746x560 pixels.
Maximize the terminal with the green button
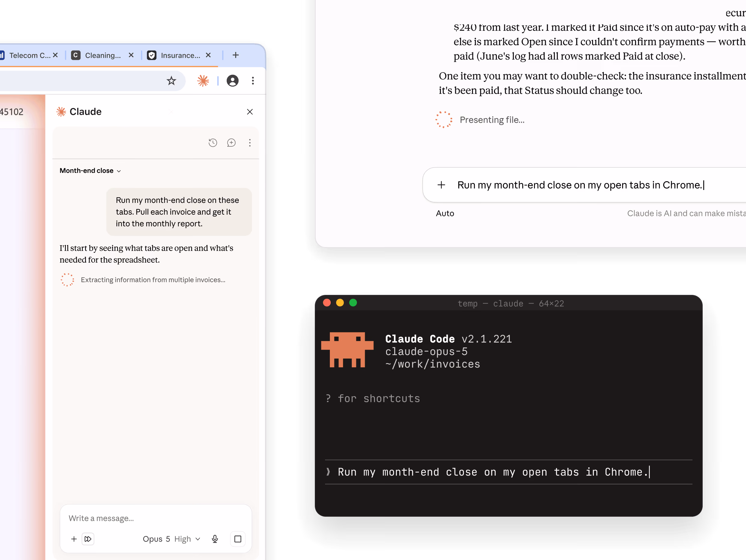tap(353, 303)
